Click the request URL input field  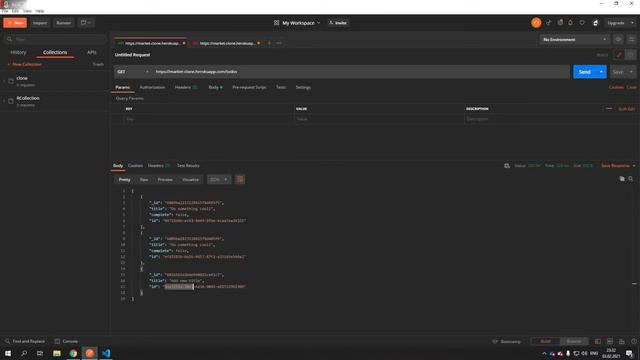coord(361,72)
